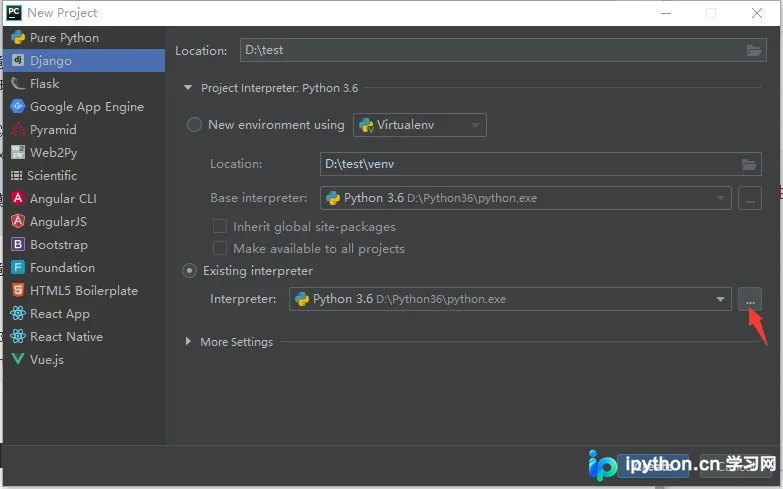Click the Angular CLI icon
This screenshot has width=783, height=489.
pyautogui.click(x=18, y=198)
